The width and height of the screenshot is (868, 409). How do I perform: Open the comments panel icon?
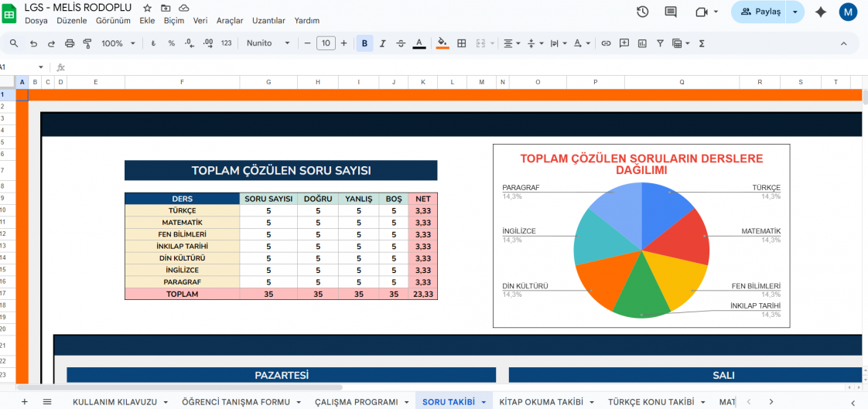coord(671,12)
